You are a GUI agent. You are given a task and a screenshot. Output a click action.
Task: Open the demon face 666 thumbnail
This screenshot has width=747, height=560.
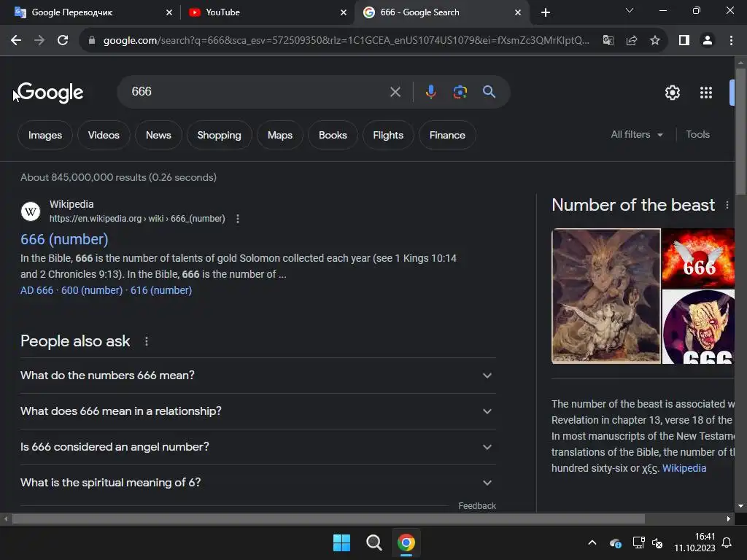click(x=698, y=327)
